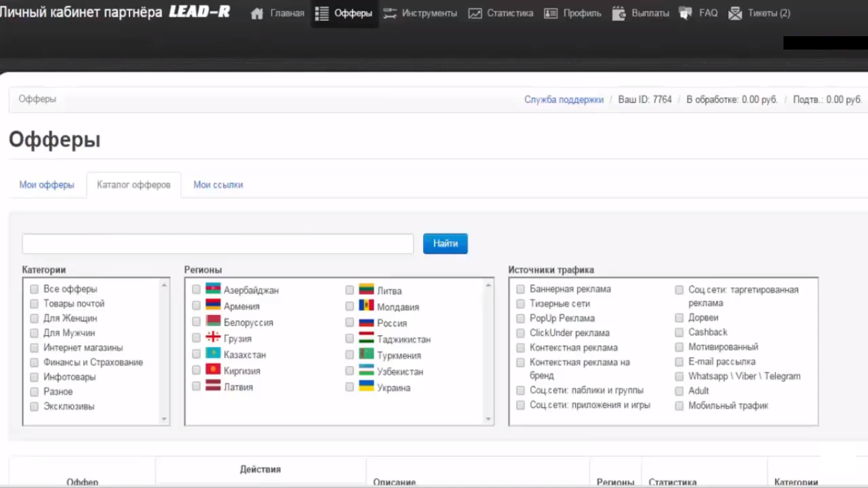This screenshot has width=868, height=488.
Task: Click up arrow of Категории list scrollbar
Action: click(164, 285)
